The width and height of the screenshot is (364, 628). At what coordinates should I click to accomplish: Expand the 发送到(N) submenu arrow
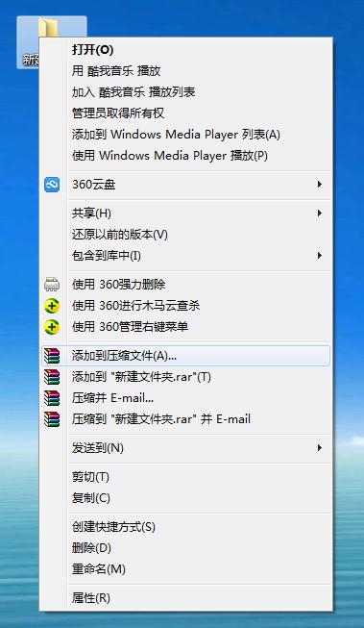pyautogui.click(x=319, y=448)
